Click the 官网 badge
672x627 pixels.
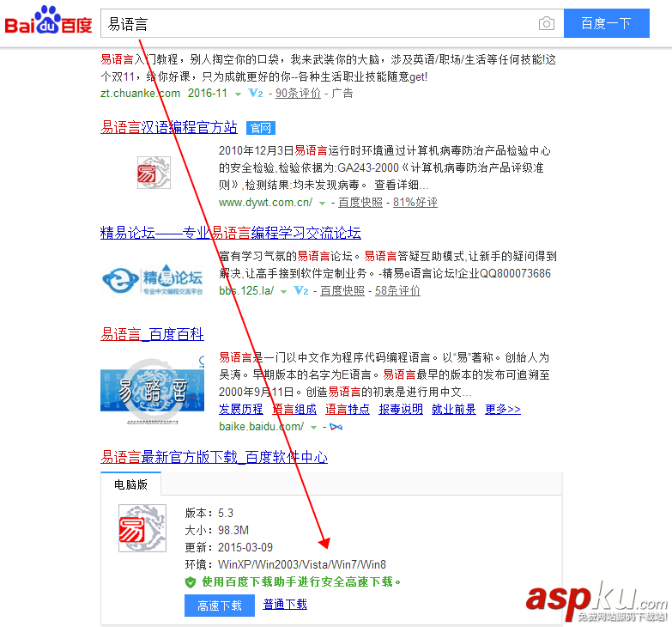click(x=261, y=128)
